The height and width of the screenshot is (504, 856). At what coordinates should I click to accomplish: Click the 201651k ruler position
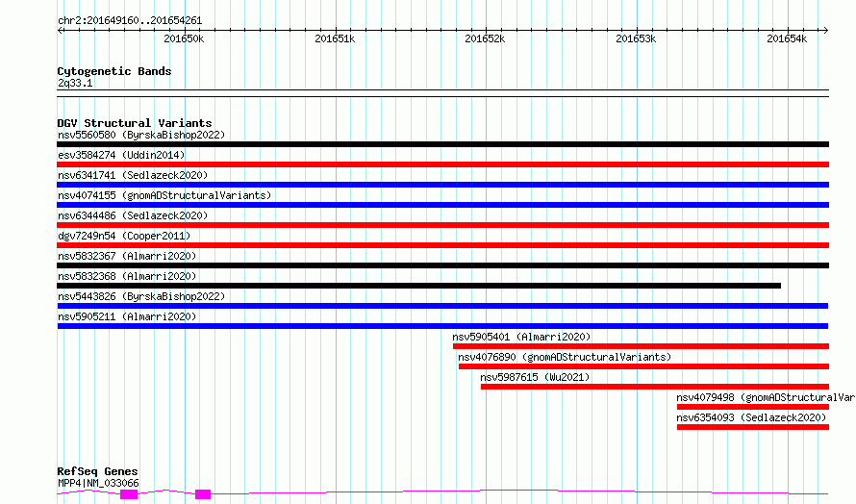(x=335, y=38)
